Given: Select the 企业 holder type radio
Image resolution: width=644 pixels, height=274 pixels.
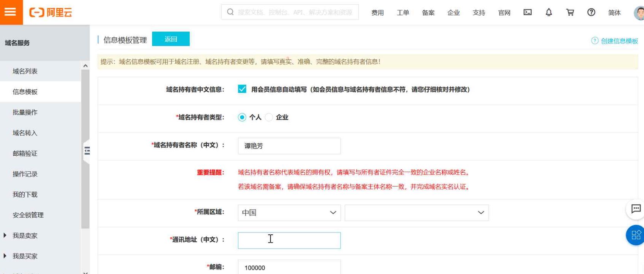Looking at the screenshot, I should click(x=269, y=117).
